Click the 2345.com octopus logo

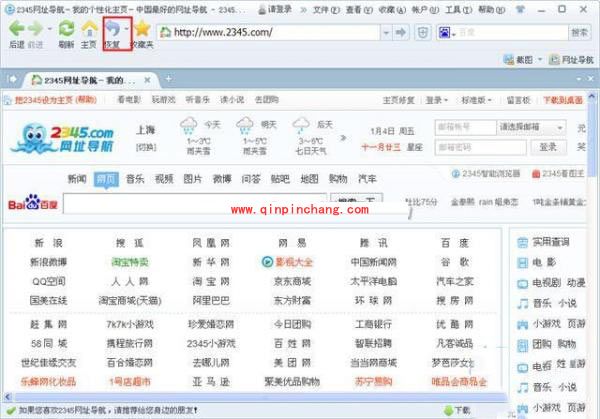(x=63, y=138)
